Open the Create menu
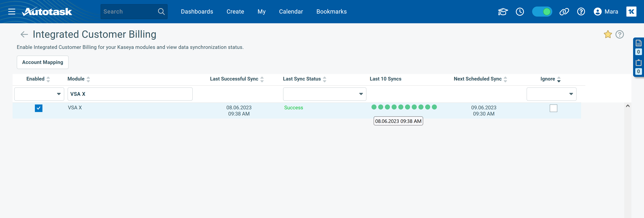The image size is (644, 218). (x=235, y=12)
